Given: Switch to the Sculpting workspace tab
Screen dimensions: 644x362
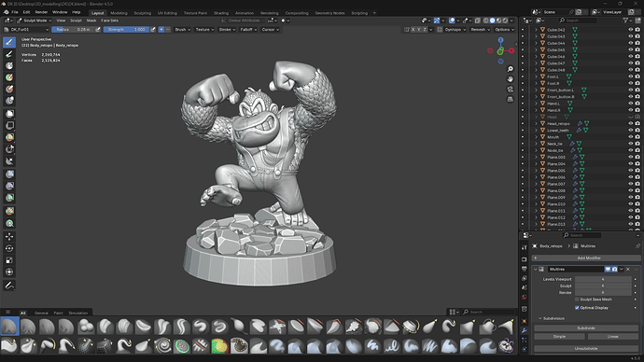Looking at the screenshot, I should [143, 13].
